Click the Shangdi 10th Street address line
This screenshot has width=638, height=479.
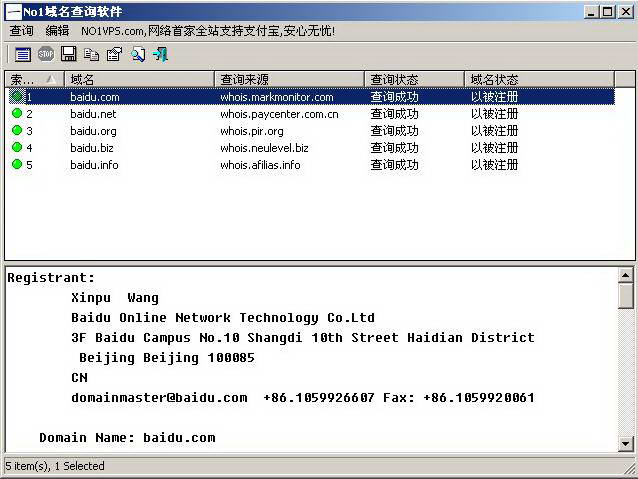click(x=303, y=338)
